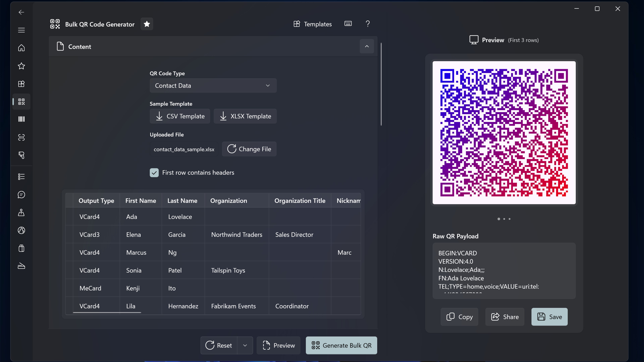Image resolution: width=644 pixels, height=362 pixels.
Task: Expand the Reset button dropdown arrow
Action: [x=245, y=345]
